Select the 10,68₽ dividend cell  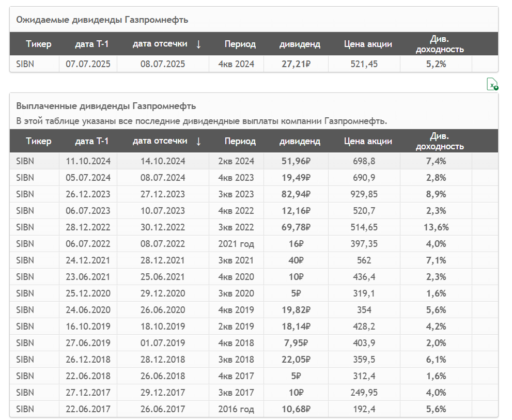point(296,409)
